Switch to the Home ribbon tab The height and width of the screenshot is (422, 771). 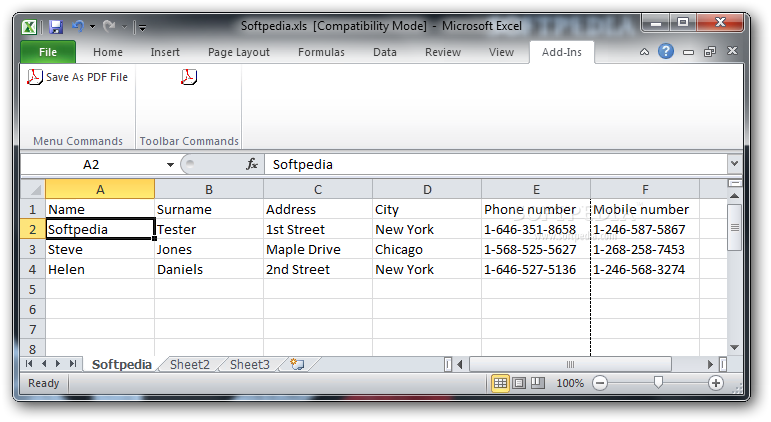coord(108,52)
